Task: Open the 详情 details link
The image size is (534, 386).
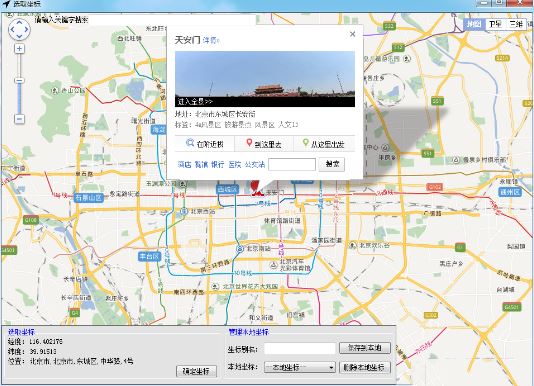Action: point(211,41)
